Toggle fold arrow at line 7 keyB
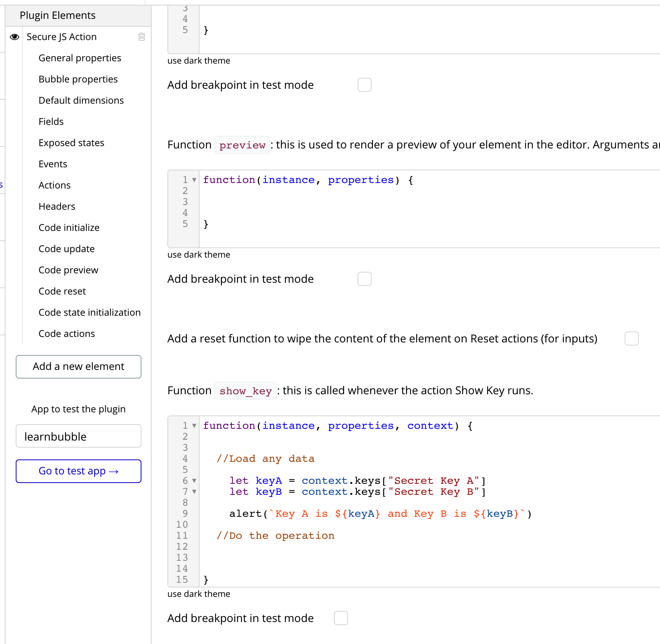 (194, 492)
